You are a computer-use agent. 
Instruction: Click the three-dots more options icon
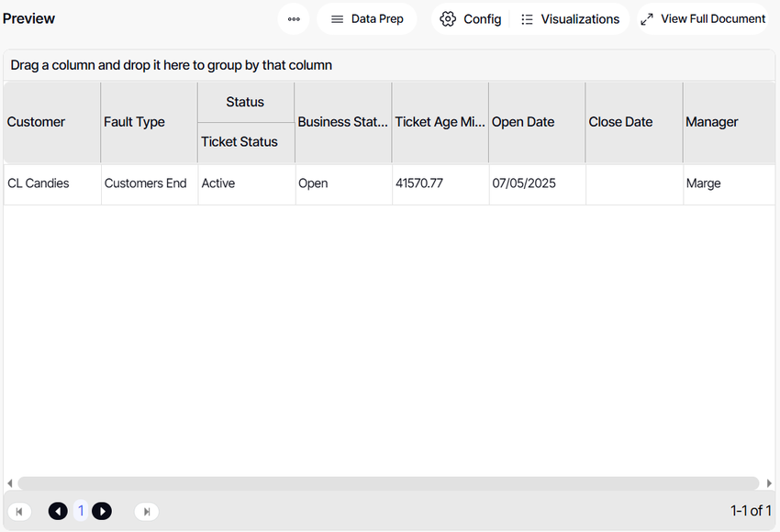point(294,19)
